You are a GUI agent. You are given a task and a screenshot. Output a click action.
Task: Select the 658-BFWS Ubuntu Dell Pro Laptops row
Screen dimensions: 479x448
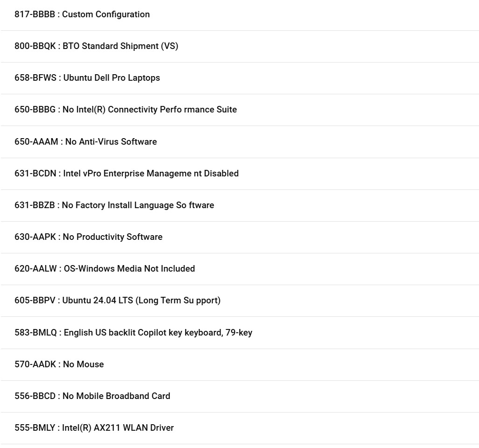(x=240, y=78)
